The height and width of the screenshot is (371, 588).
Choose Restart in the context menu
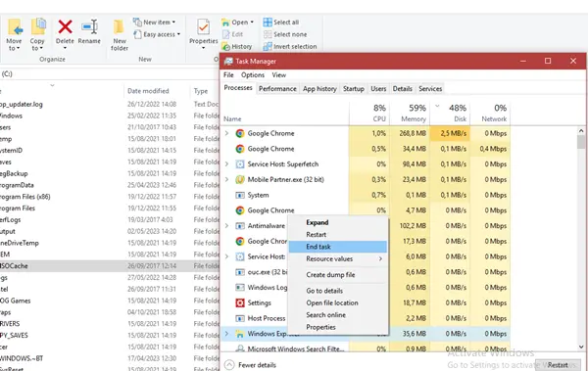pos(338,235)
